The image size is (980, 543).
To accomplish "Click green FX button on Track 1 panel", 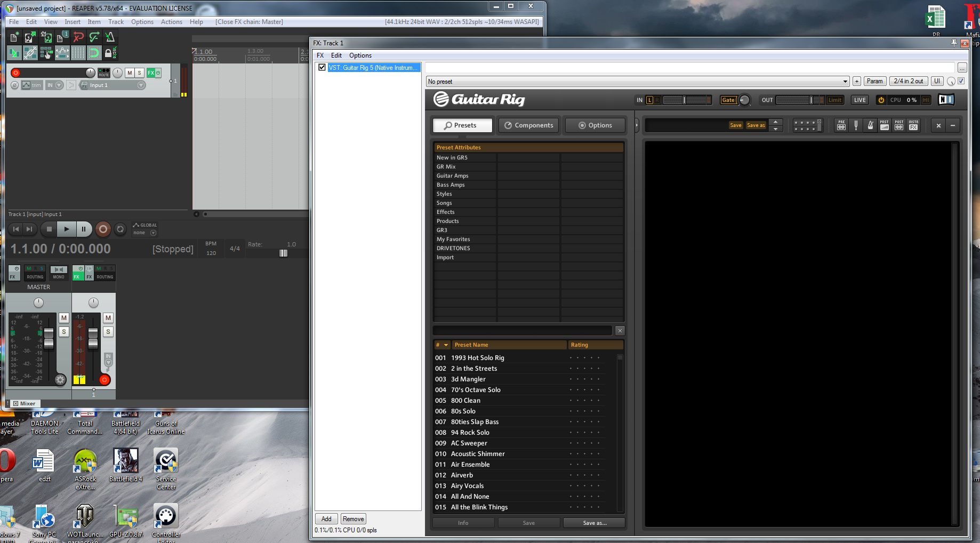I will tap(151, 73).
